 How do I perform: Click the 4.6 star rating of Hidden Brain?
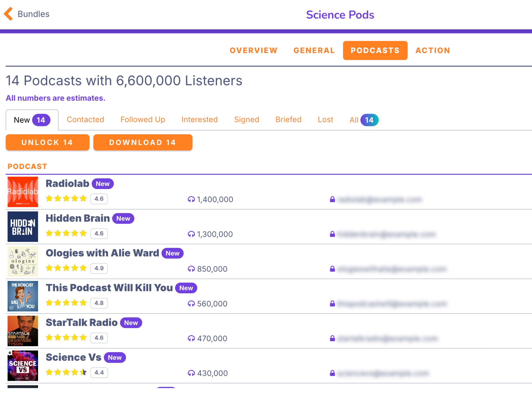pyautogui.click(x=99, y=233)
